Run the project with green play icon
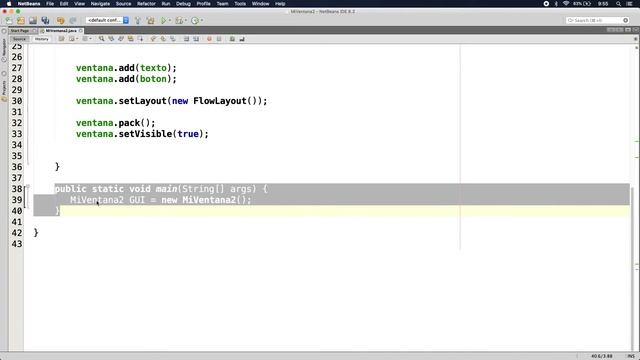This screenshot has height=360, width=640. point(164,20)
